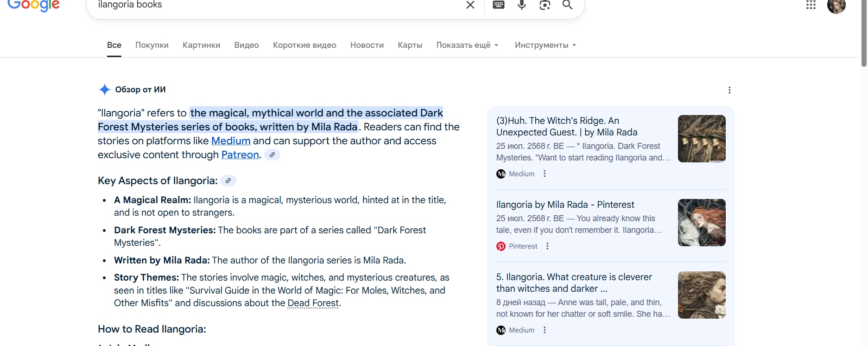Switch to the 'Покупки' tab
Viewport: 868px width, 346px height.
point(152,45)
